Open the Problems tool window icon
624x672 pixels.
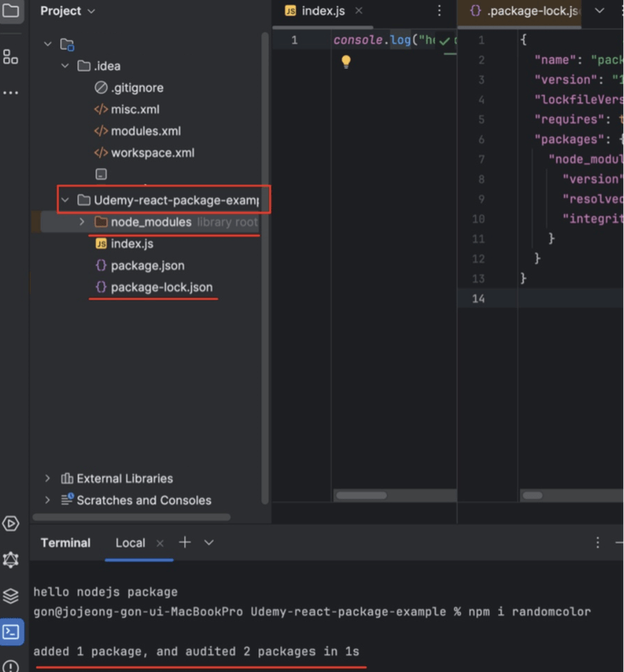coord(11,665)
